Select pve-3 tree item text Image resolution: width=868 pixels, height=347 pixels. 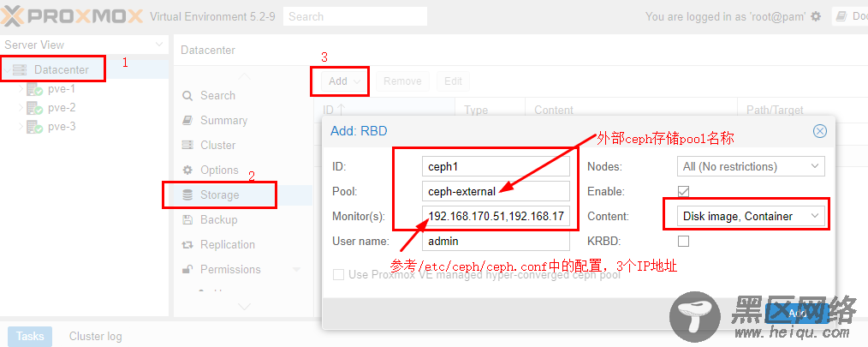(x=62, y=127)
